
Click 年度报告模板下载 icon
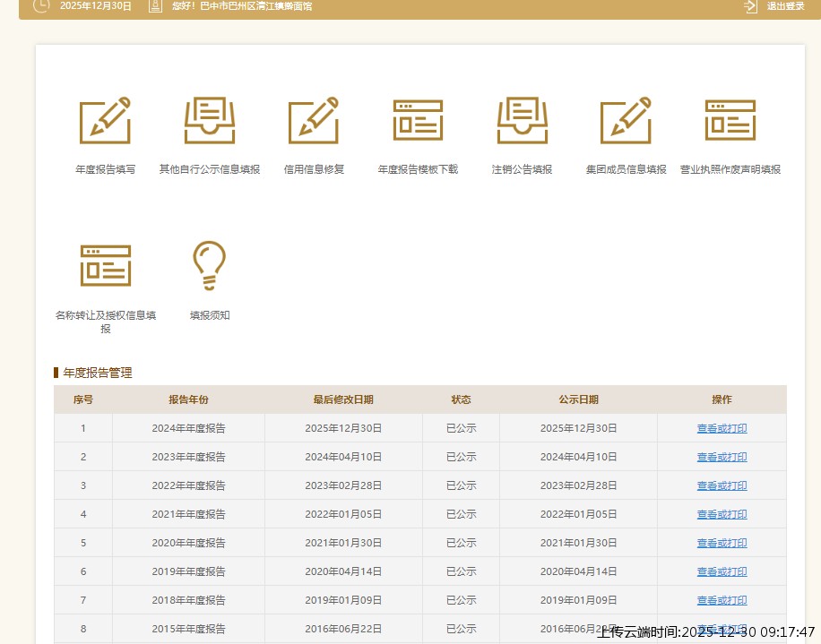(418, 120)
